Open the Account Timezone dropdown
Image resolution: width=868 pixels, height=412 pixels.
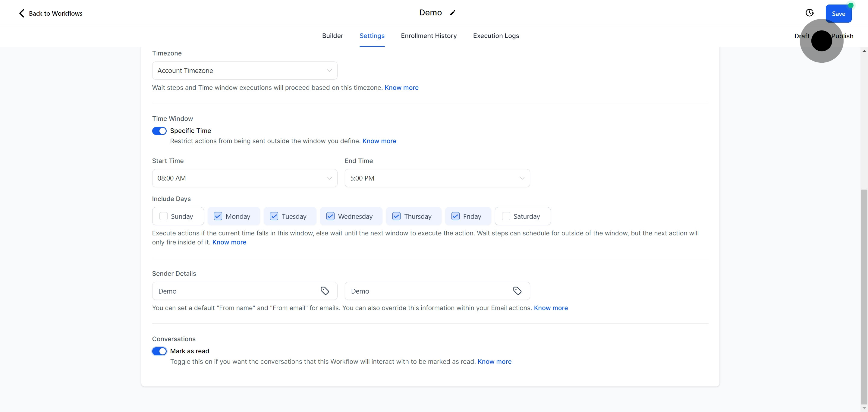[244, 71]
